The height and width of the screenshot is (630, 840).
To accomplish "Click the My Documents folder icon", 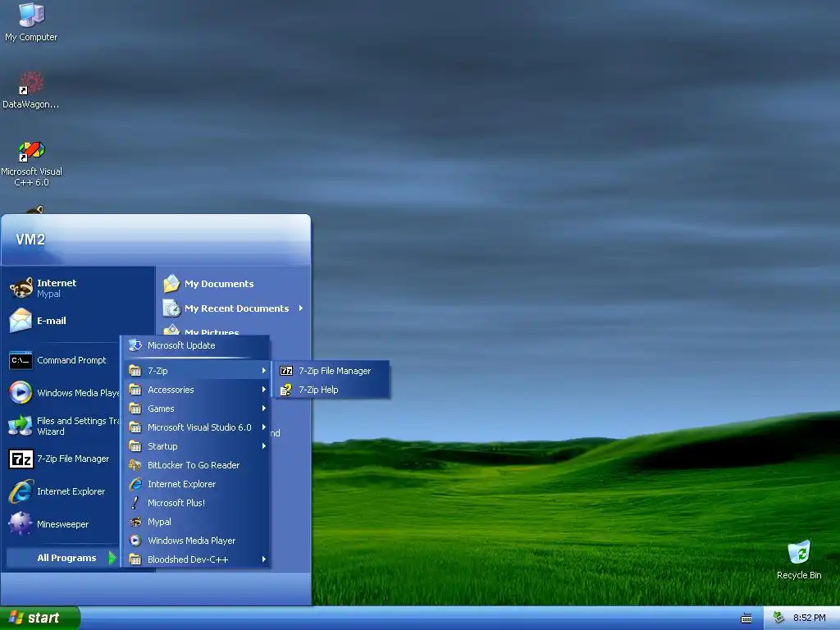I will point(171,283).
